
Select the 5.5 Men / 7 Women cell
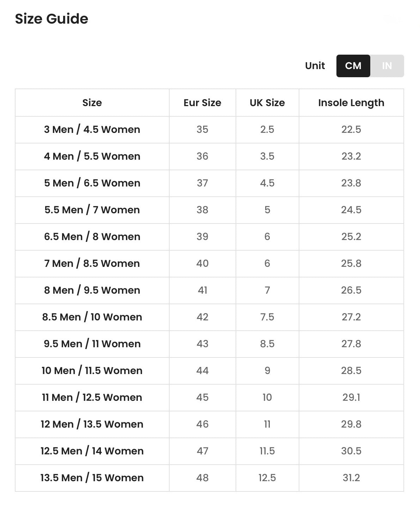point(92,210)
